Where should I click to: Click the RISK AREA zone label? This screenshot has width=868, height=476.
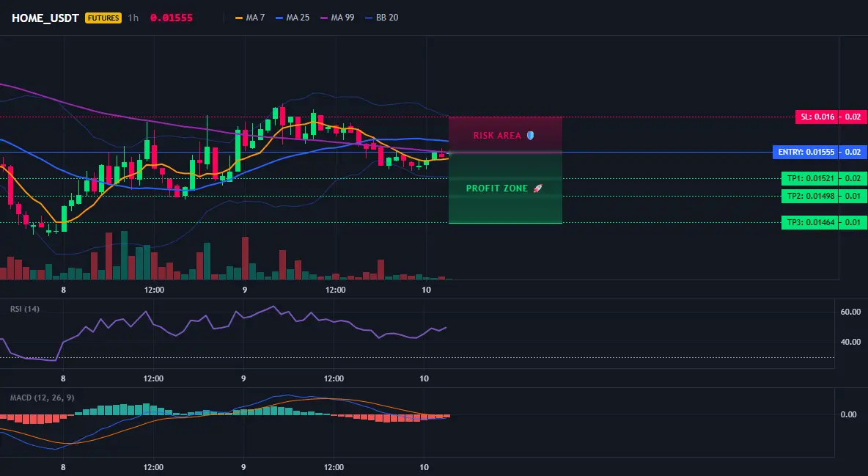pyautogui.click(x=497, y=135)
